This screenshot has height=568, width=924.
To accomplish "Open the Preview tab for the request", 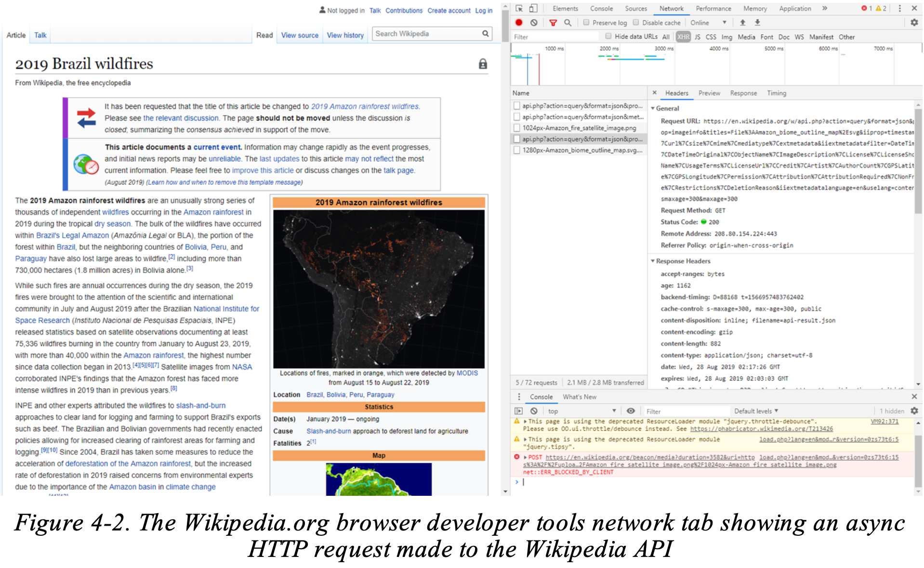I will tap(709, 93).
